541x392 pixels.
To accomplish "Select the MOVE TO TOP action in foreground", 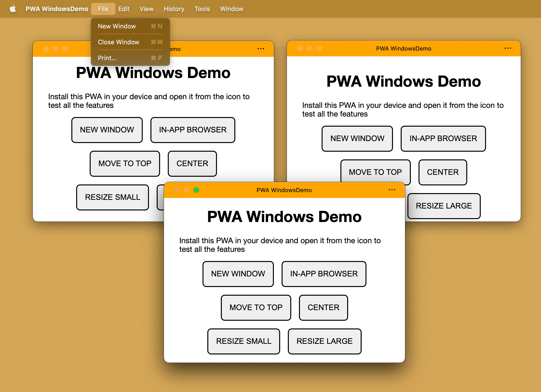I will pos(256,307).
